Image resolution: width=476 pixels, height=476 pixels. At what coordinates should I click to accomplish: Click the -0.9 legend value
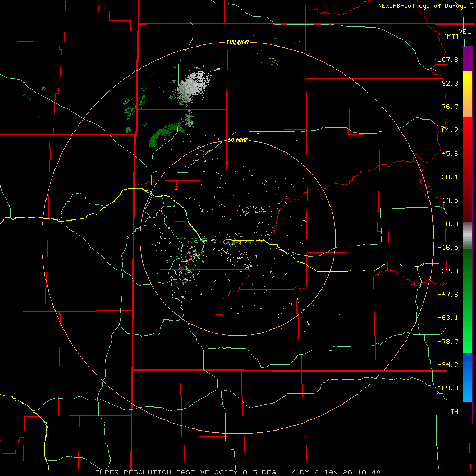coord(450,224)
